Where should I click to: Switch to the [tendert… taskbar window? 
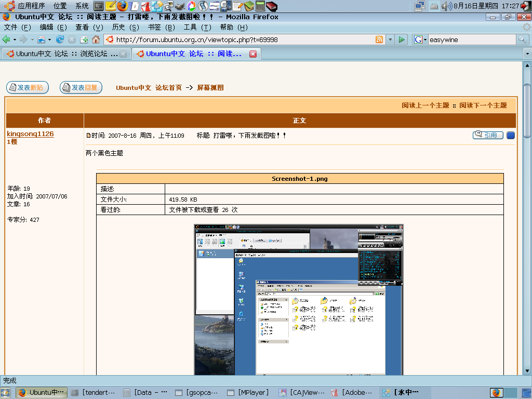point(94,393)
